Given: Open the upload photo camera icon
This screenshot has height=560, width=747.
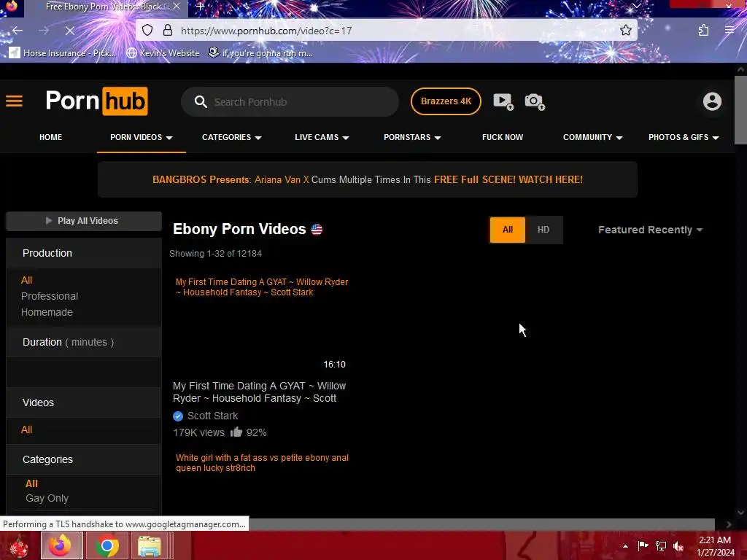Looking at the screenshot, I should coord(535,101).
